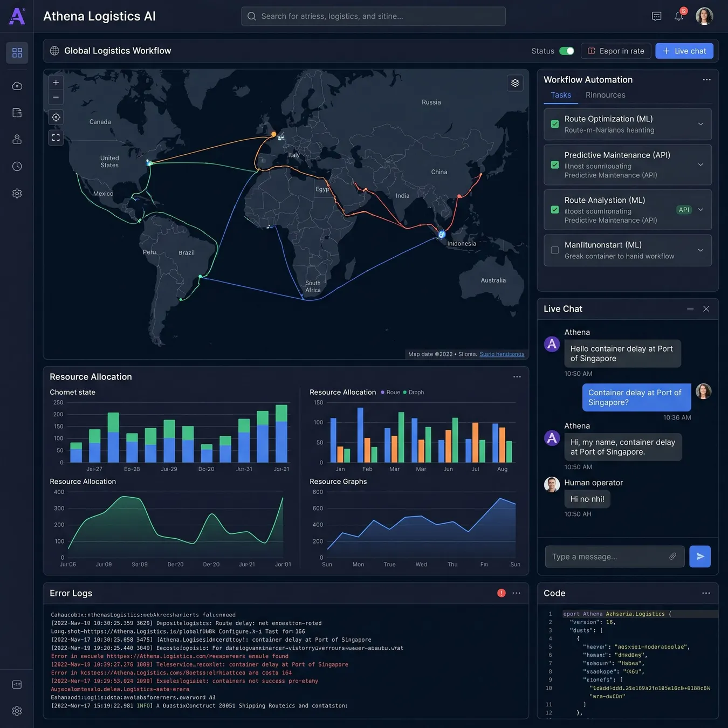Select the Error Logs title
The image size is (728, 728).
[71, 593]
